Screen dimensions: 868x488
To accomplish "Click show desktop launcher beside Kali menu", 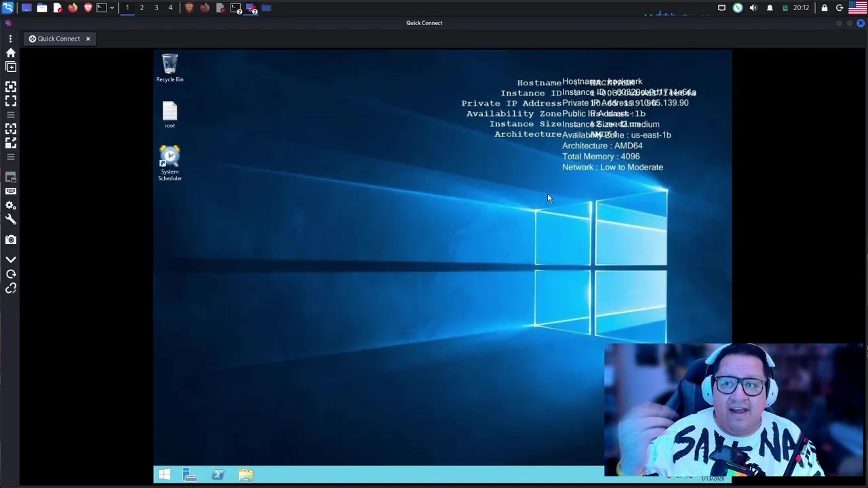I will (26, 7).
